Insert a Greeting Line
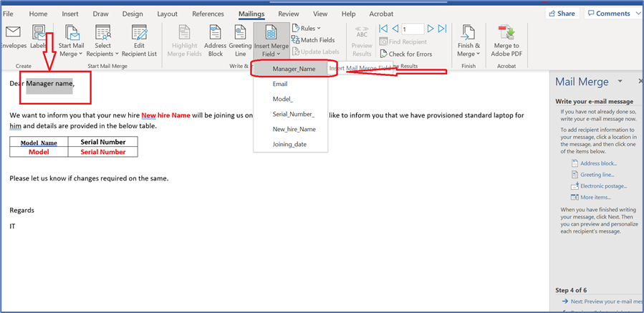 click(240, 41)
